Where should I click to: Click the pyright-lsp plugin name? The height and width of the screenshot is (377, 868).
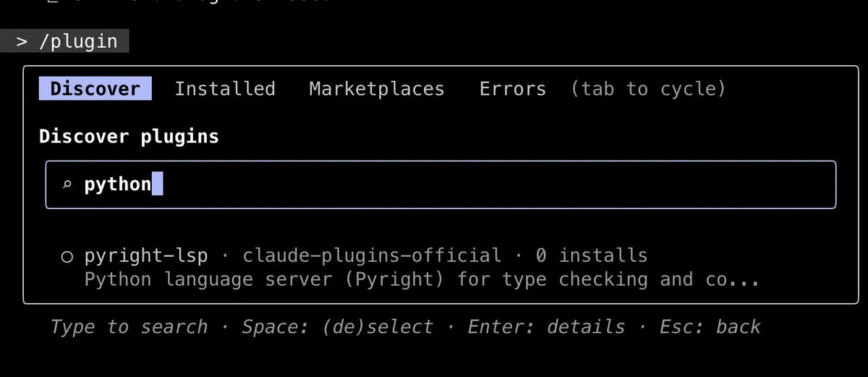click(146, 255)
